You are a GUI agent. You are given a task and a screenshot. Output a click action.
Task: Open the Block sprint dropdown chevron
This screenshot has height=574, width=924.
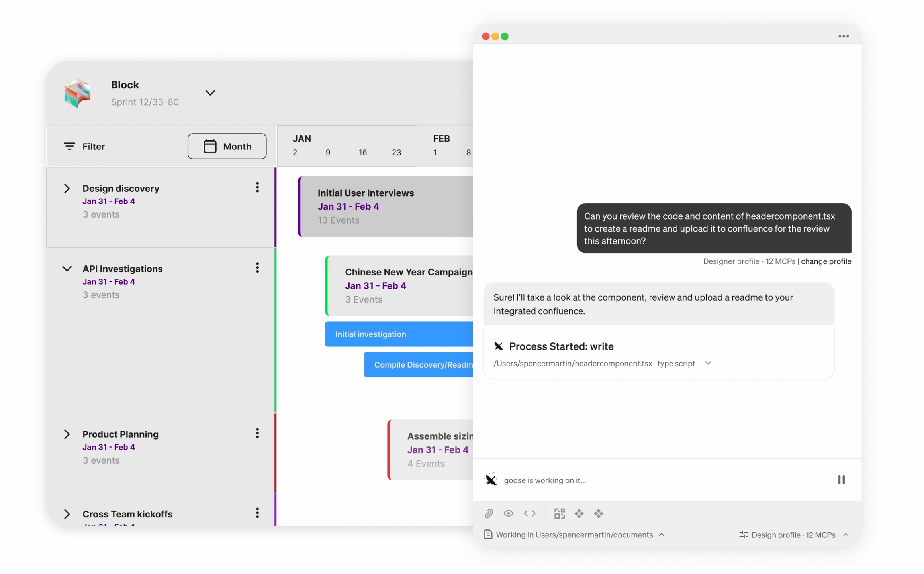(210, 93)
